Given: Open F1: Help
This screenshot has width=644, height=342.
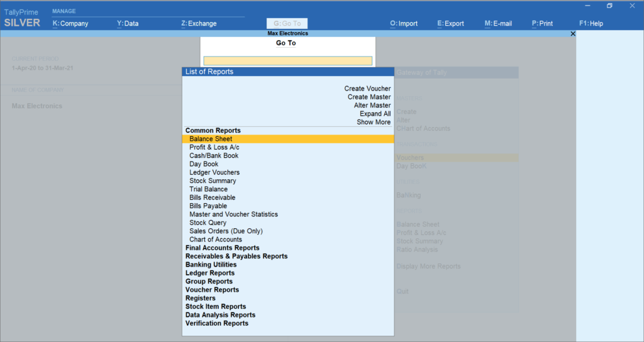Looking at the screenshot, I should [x=591, y=23].
